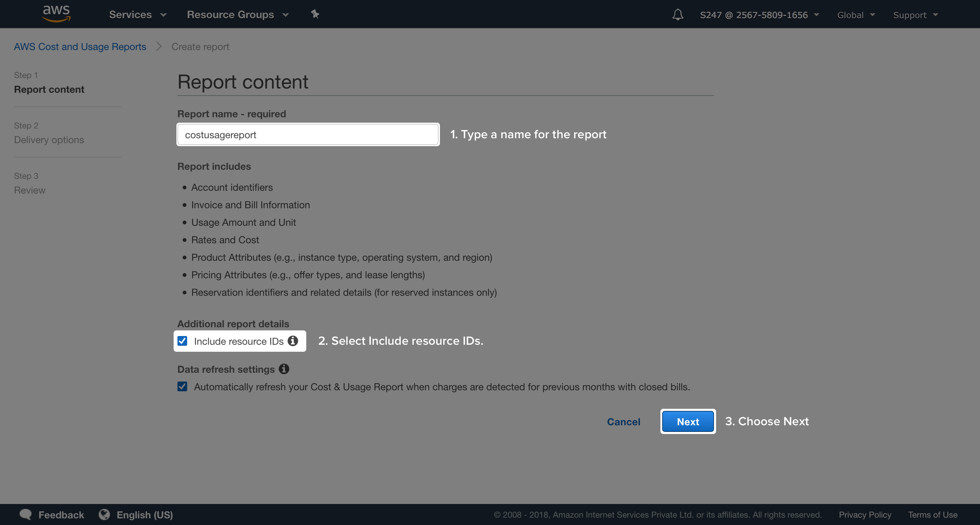Disable automatic Cost & Usage Report refresh
This screenshot has height=525, width=980.
[x=183, y=386]
